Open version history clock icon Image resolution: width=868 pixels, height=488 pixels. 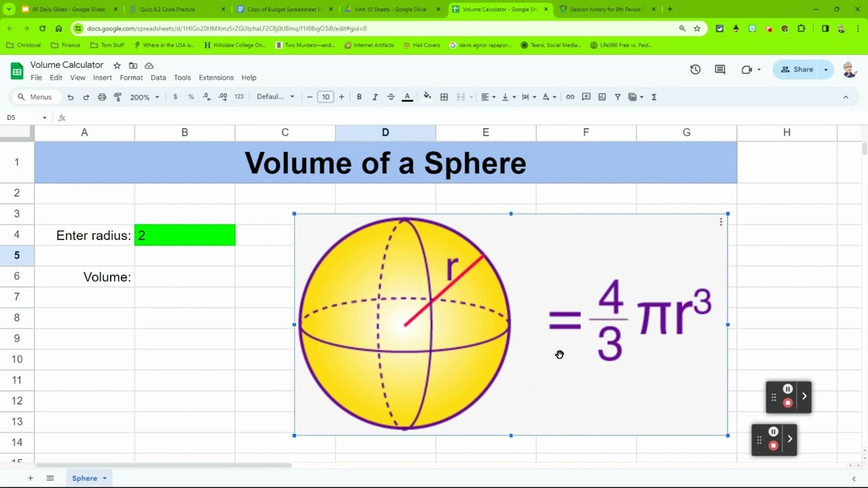pyautogui.click(x=695, y=69)
